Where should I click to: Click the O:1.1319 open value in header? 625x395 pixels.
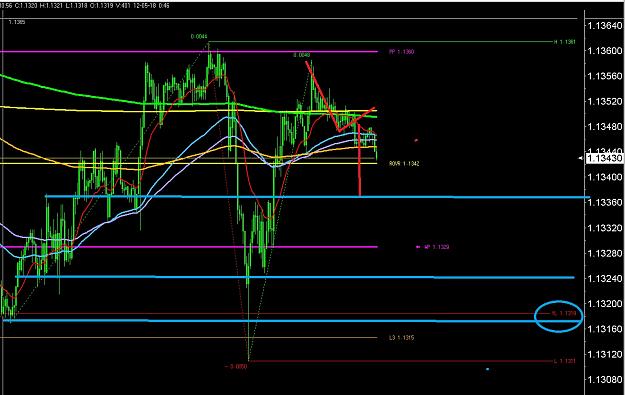(x=101, y=6)
